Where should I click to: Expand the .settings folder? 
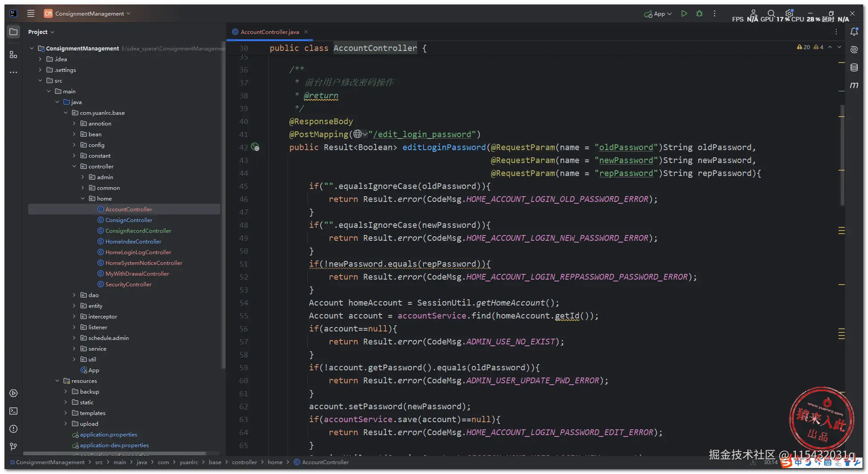[40, 70]
